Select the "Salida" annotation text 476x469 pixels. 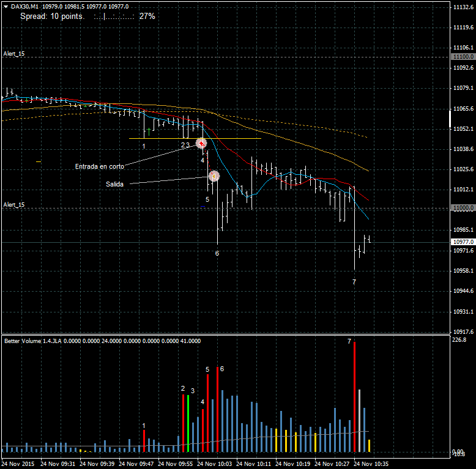pos(114,184)
